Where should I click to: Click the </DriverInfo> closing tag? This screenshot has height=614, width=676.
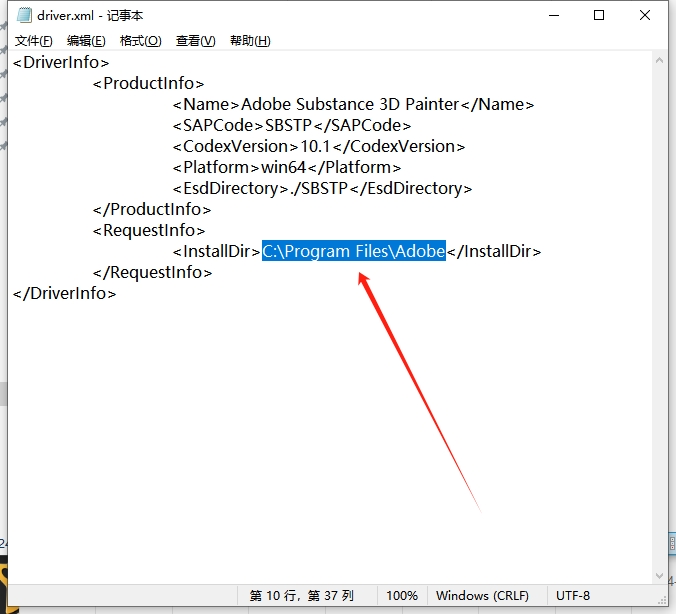pos(64,294)
